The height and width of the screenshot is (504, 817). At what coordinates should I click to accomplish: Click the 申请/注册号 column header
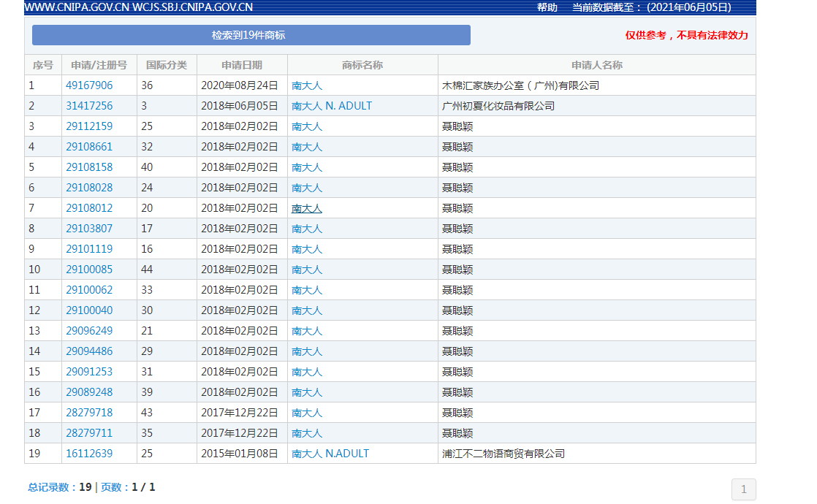click(95, 64)
